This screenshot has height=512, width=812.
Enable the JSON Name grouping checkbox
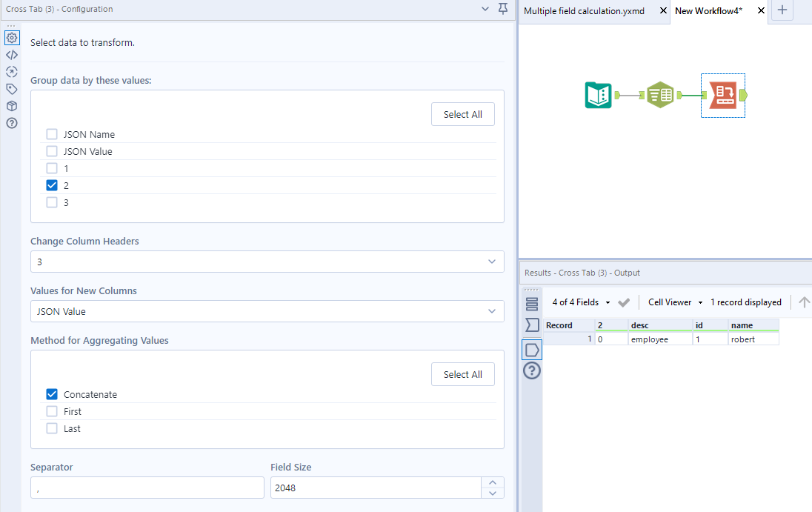pos(51,134)
